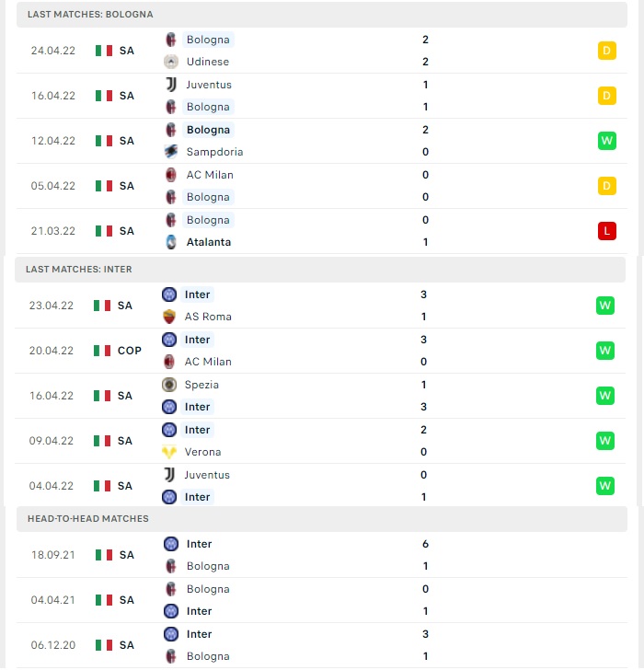Click Sampdoria crest icon
Image resolution: width=644 pixels, height=670 pixels.
(x=171, y=152)
